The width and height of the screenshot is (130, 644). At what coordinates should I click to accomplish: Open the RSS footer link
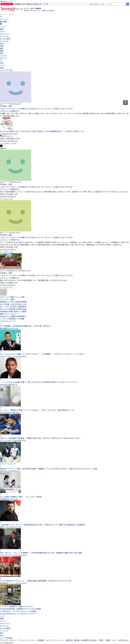coord(2,635)
